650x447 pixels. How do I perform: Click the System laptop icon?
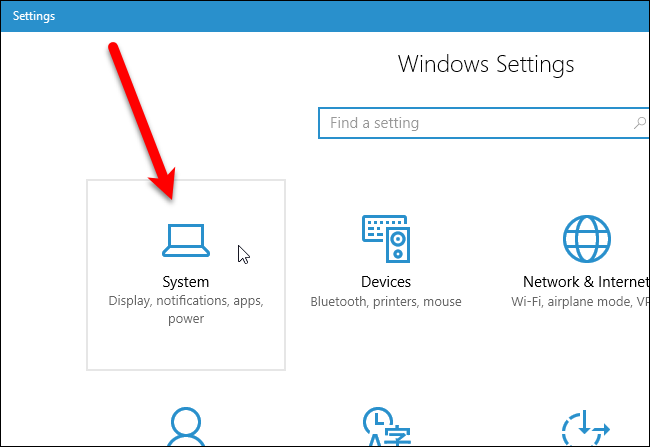coord(185,240)
